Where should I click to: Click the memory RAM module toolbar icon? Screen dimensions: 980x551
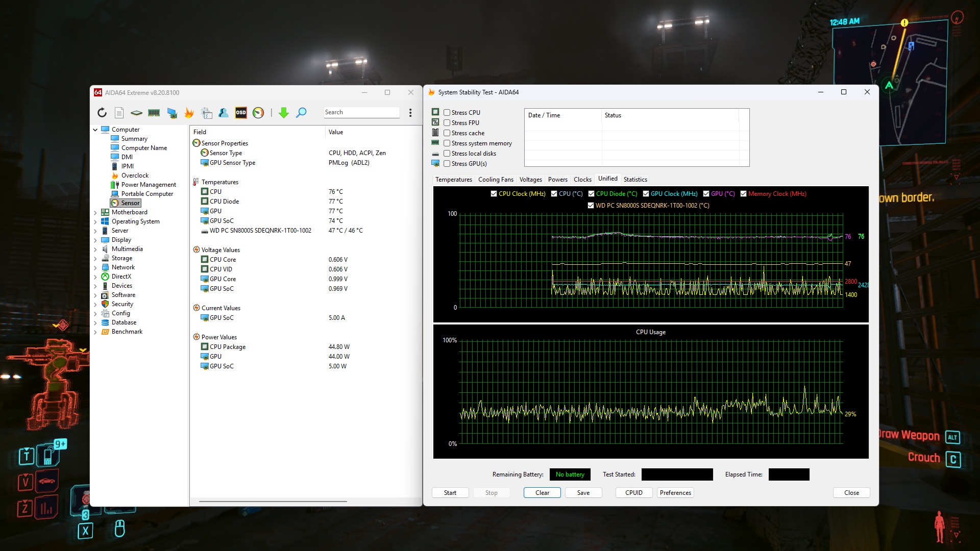point(154,113)
